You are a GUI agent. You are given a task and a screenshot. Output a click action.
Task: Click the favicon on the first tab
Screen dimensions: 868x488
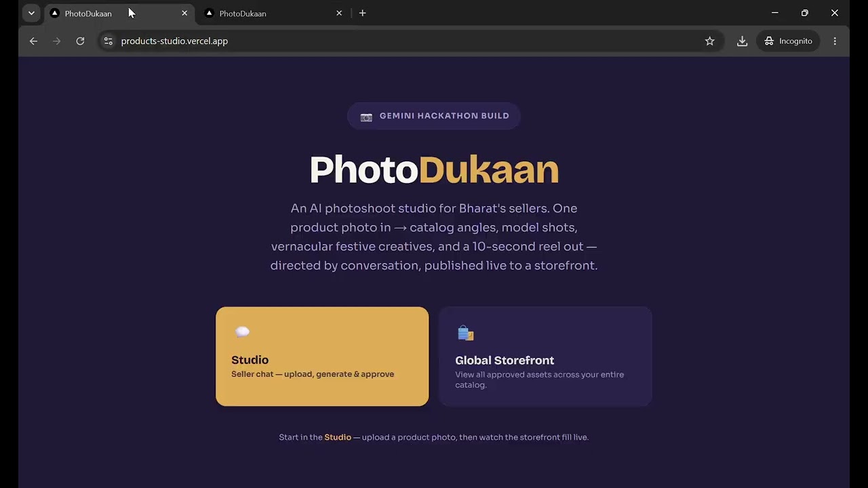(55, 13)
